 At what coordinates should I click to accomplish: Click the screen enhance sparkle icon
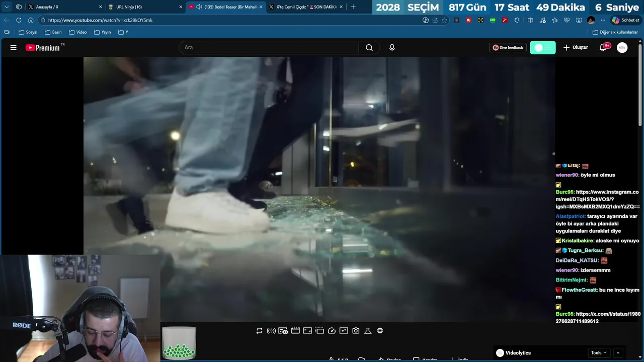pyautogui.click(x=344, y=331)
